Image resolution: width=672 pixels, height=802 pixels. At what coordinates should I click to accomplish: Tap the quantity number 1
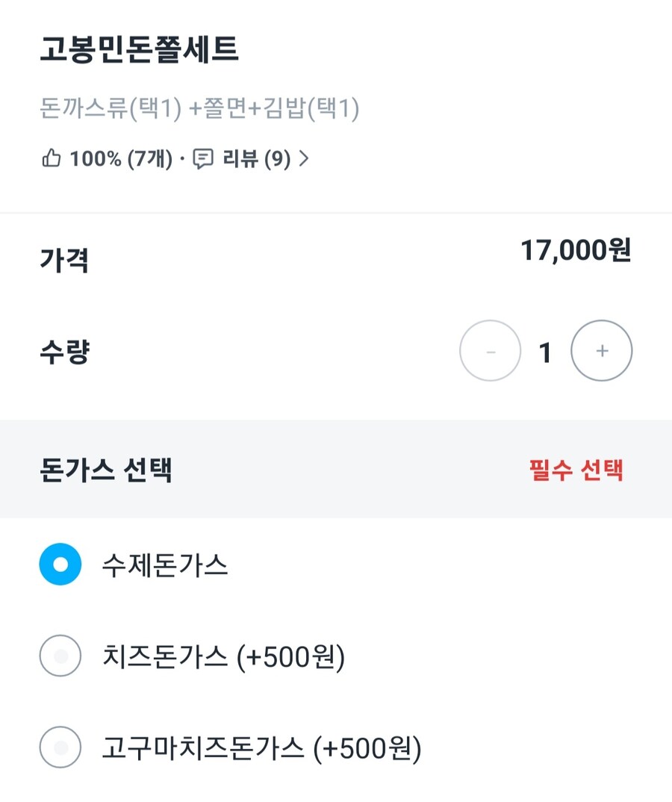[545, 352]
